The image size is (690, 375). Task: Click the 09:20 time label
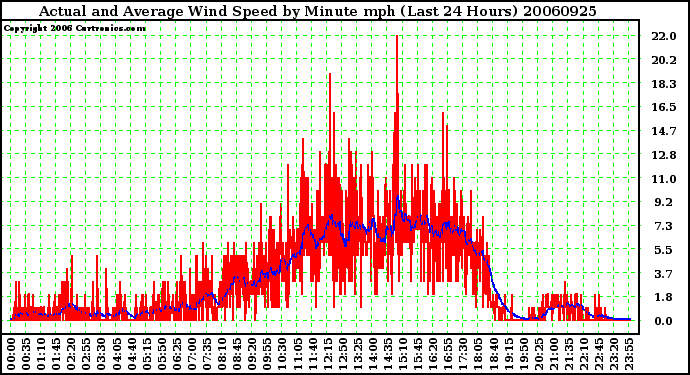pos(252,354)
